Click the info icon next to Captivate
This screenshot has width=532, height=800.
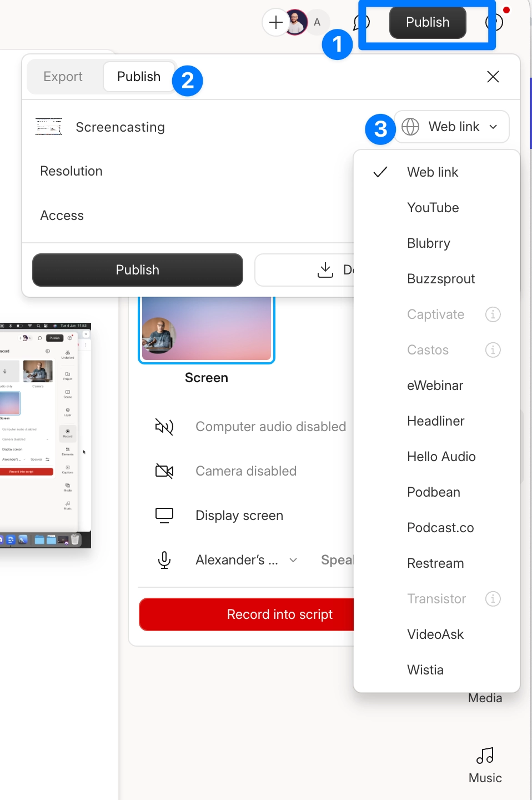pos(493,314)
